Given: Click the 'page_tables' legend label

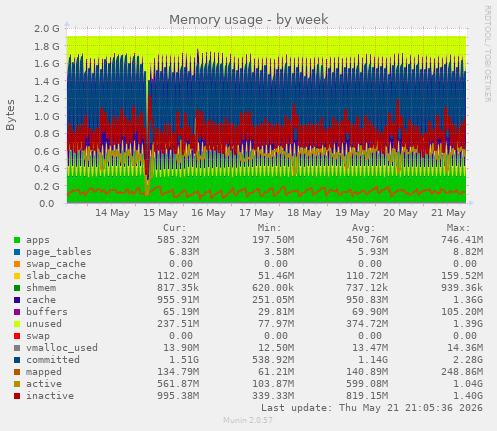Looking at the screenshot, I should pos(59,252).
